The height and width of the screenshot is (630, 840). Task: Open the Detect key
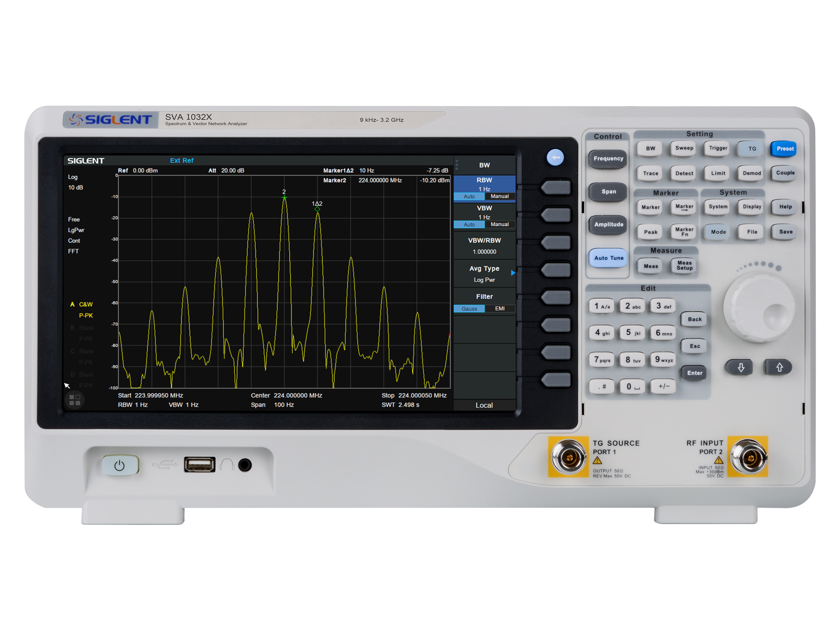(684, 173)
